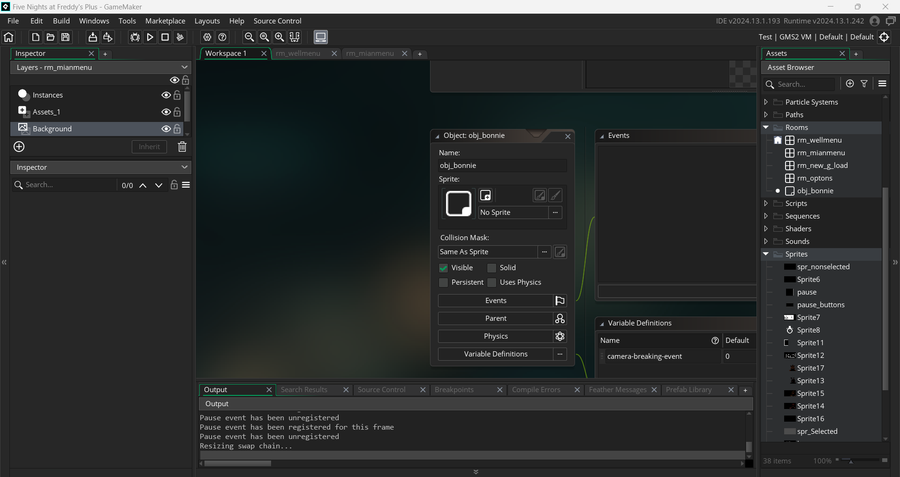This screenshot has width=900, height=477.
Task: Open the Parent hierarchy icon
Action: (x=560, y=319)
